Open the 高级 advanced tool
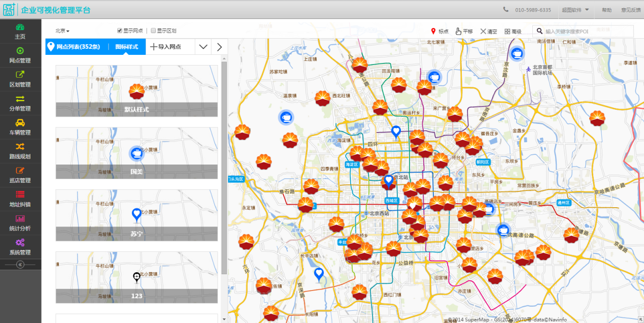 (513, 31)
